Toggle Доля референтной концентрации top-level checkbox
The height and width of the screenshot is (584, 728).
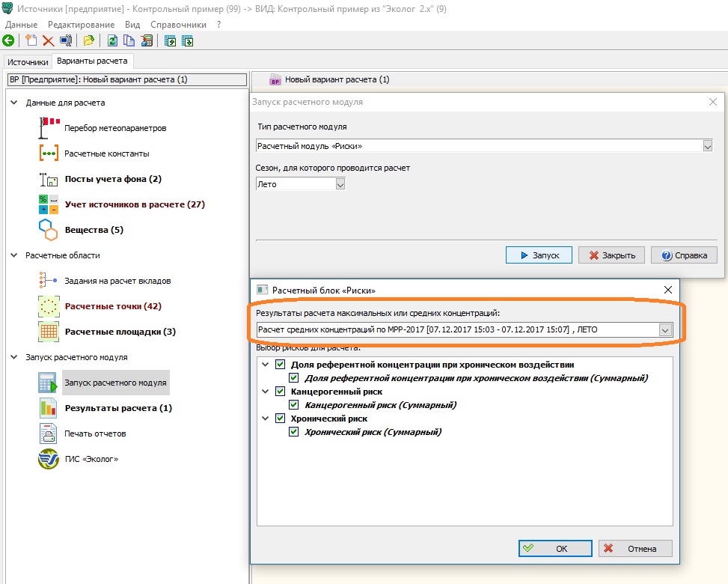[281, 365]
